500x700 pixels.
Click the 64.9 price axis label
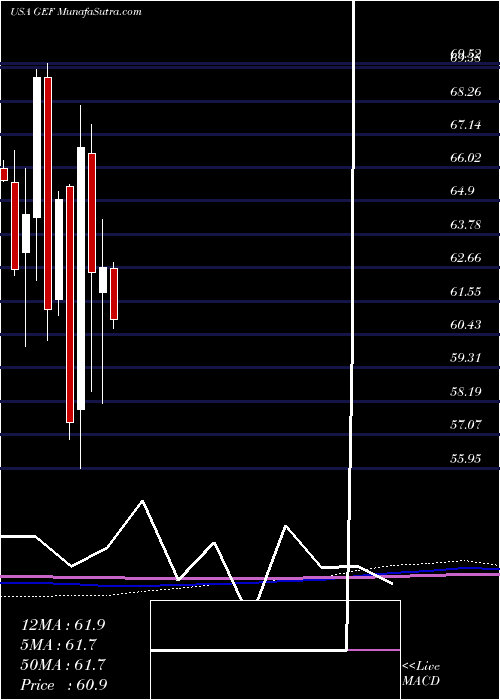click(x=462, y=191)
